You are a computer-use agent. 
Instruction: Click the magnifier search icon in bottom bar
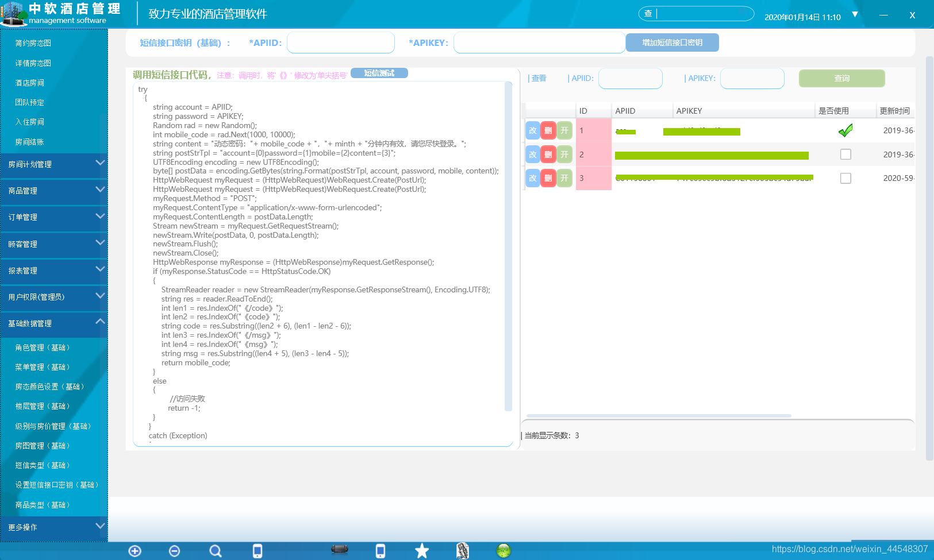pos(216,551)
